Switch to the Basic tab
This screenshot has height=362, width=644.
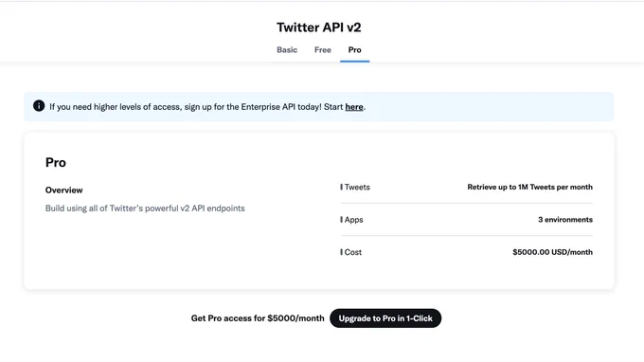click(x=287, y=49)
